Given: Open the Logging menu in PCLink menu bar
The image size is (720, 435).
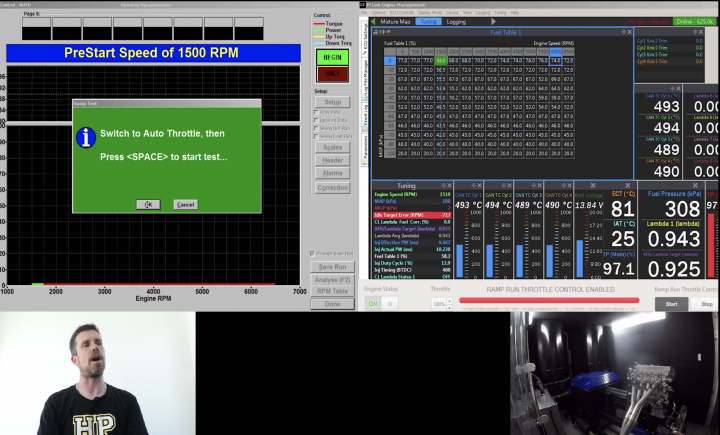Looking at the screenshot, I should 483,13.
